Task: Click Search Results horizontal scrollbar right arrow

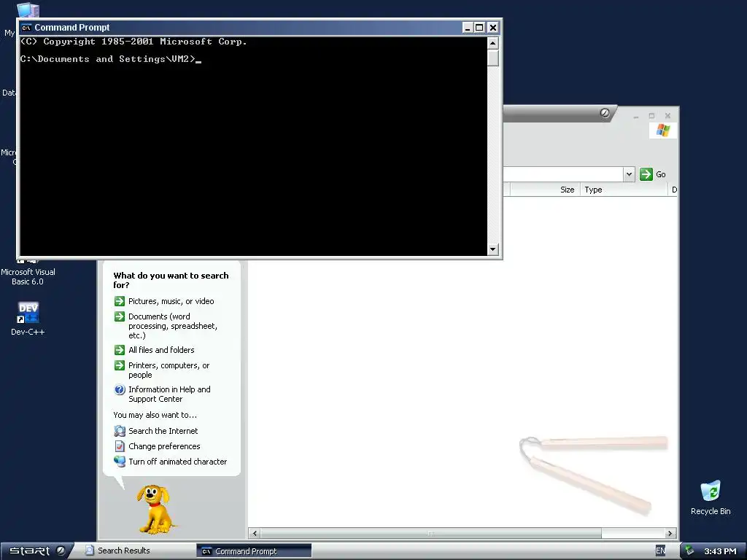Action: 670,533
